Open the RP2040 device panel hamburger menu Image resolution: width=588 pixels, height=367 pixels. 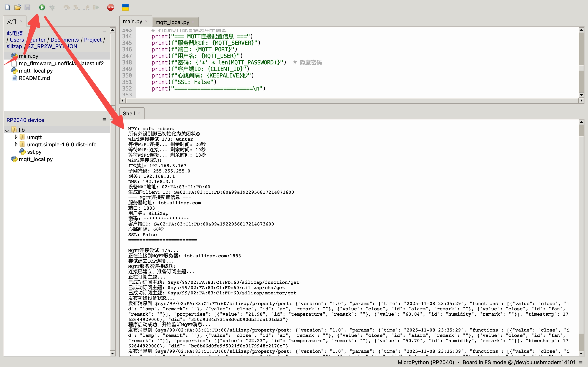(x=104, y=120)
